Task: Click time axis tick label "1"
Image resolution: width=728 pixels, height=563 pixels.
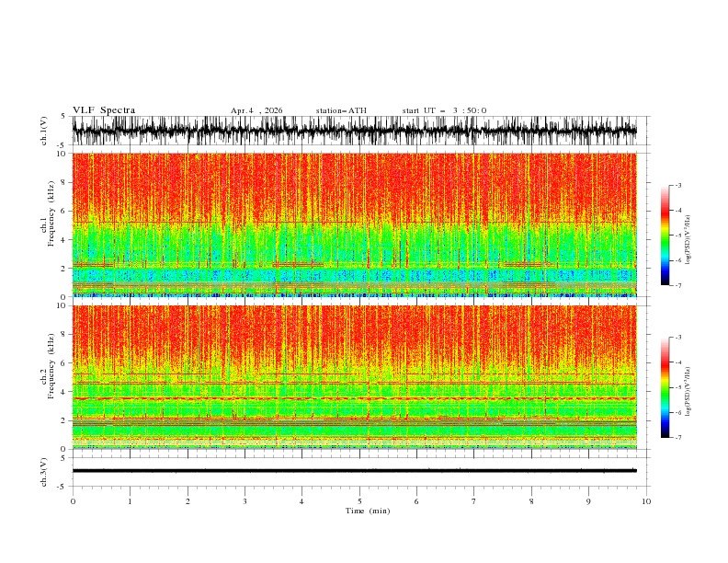Action: (x=130, y=501)
